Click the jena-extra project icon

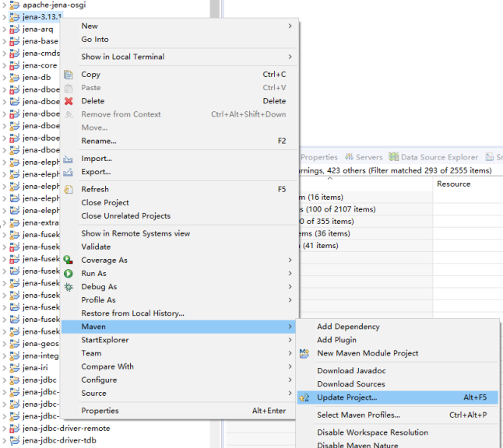[x=14, y=222]
